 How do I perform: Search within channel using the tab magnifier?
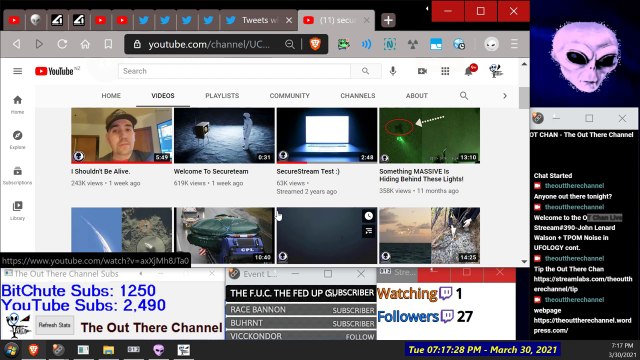click(464, 96)
